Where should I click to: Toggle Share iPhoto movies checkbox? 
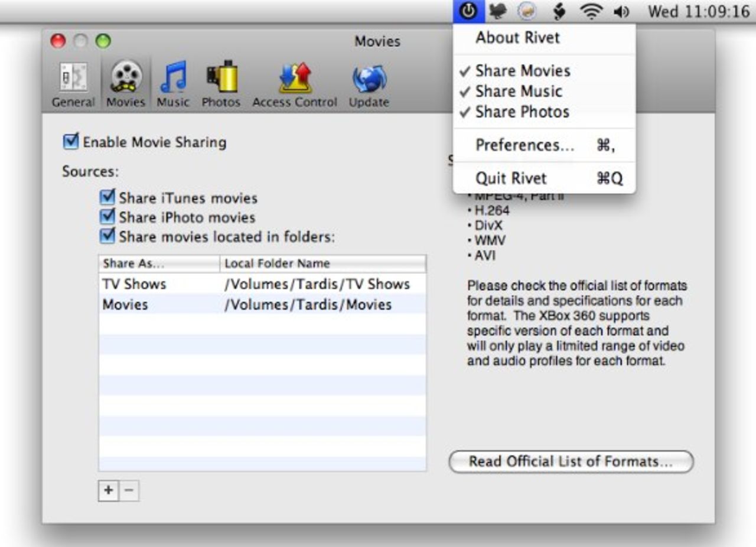point(107,217)
